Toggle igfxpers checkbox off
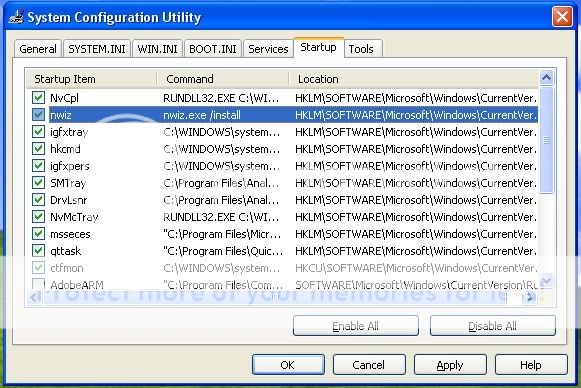The height and width of the screenshot is (388, 581). [38, 166]
